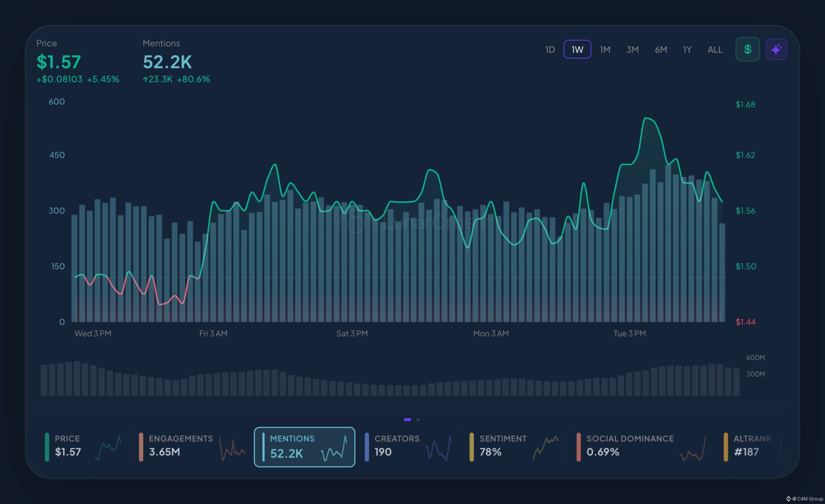The width and height of the screenshot is (825, 504).
Task: Click the Engagements sparkline mini chart
Action: [232, 448]
